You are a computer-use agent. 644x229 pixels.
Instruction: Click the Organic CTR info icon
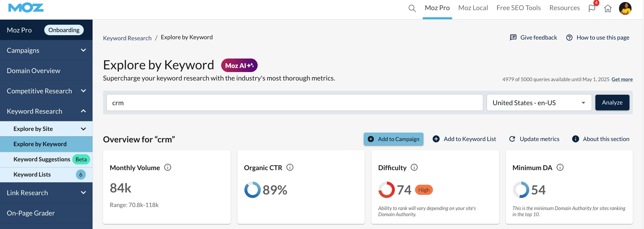click(x=290, y=167)
